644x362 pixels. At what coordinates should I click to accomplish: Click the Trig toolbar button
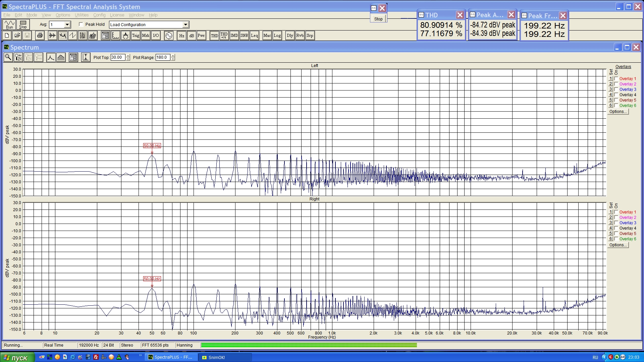(x=136, y=36)
